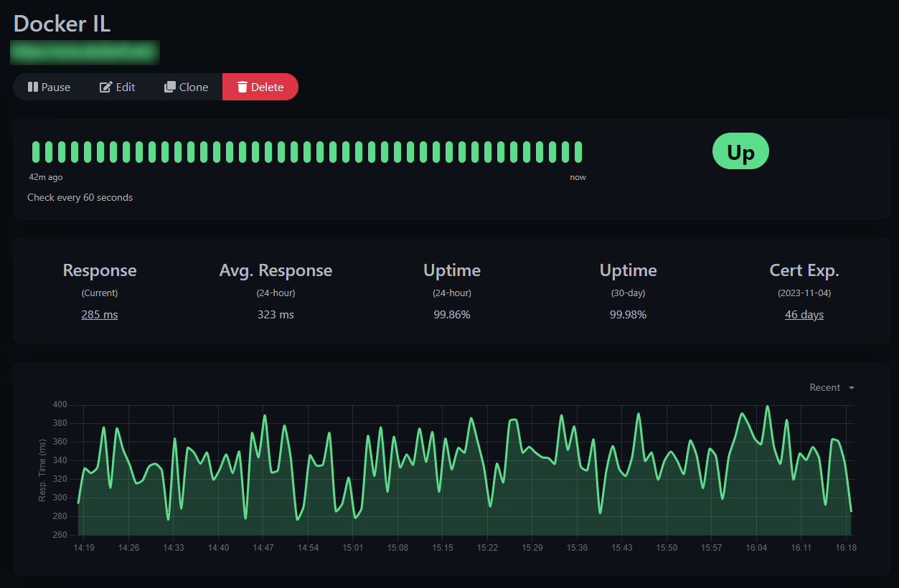Click the most recent heartbeat bar near now

pos(578,151)
